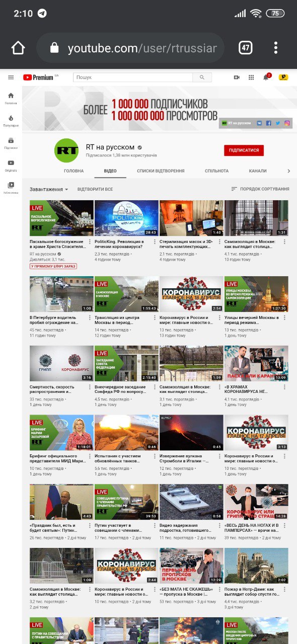Open Улицы вечерней Москвы video title

pyautogui.click(x=251, y=320)
